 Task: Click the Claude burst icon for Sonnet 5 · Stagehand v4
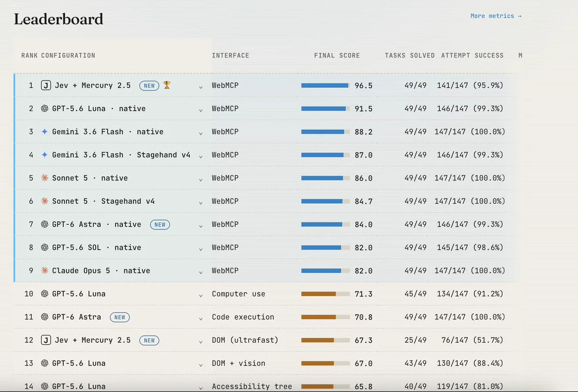pyautogui.click(x=45, y=201)
